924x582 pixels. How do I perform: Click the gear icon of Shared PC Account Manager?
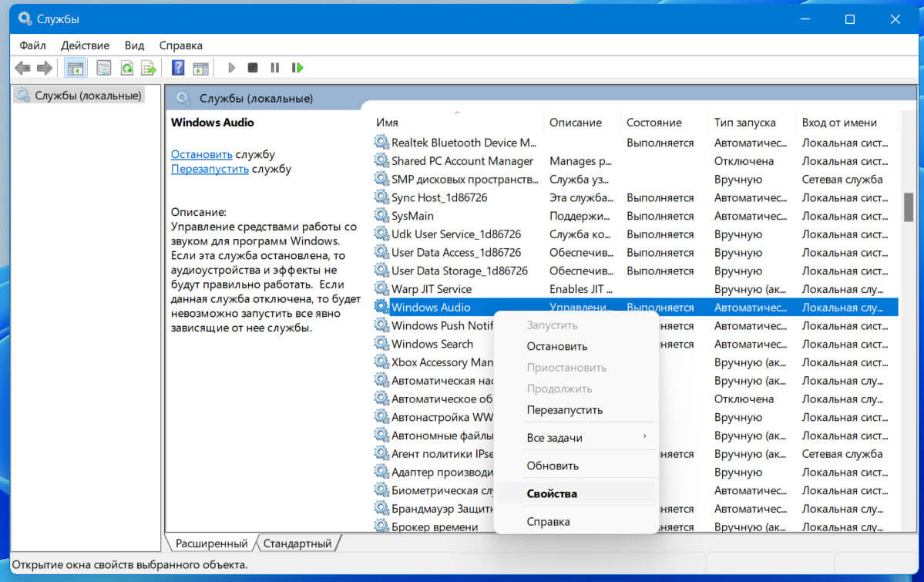pyautogui.click(x=381, y=160)
